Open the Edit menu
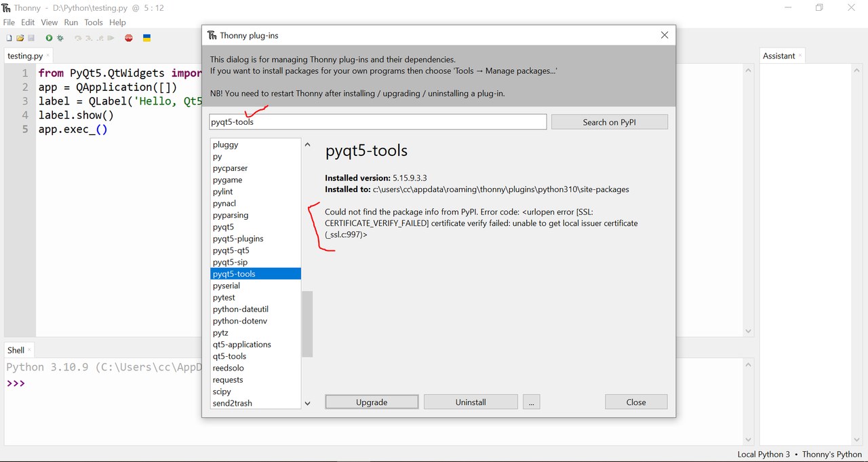Screen dimensions: 868x462 tap(28, 22)
